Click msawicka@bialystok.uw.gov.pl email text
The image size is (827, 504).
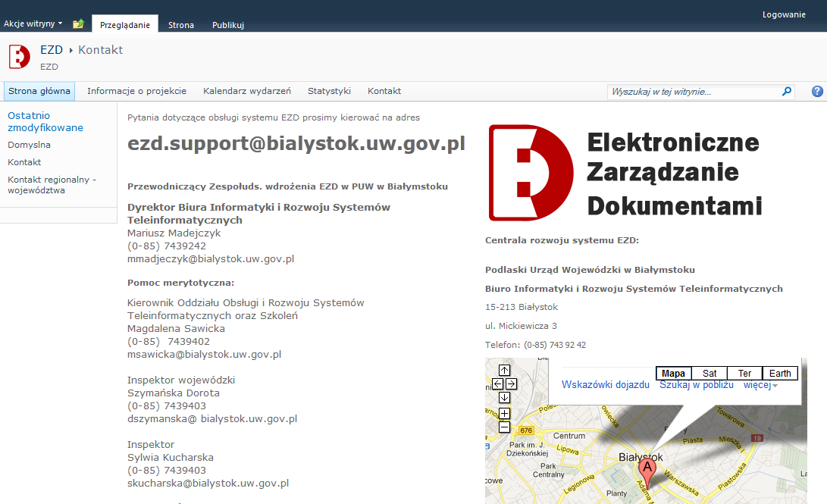pyautogui.click(x=204, y=354)
